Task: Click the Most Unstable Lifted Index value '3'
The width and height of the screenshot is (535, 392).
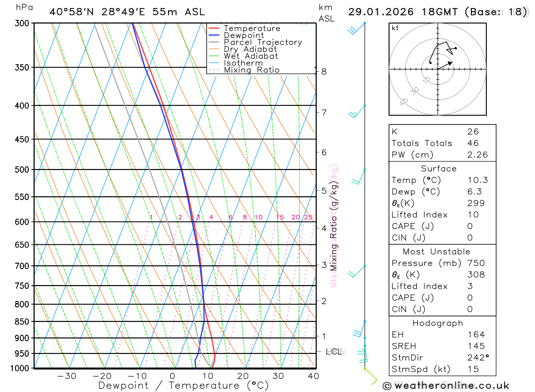Action: click(x=470, y=286)
